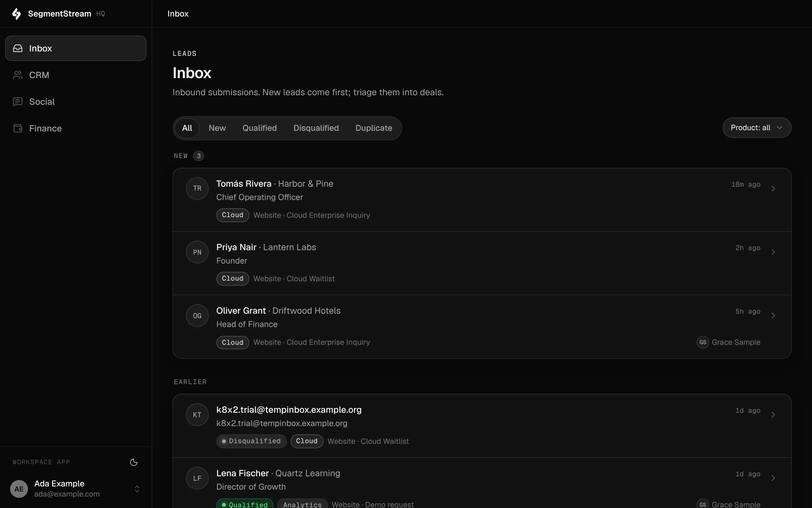Screen dimensions: 812x508
Task: Switch to the New filter tab
Action: coord(217,128)
